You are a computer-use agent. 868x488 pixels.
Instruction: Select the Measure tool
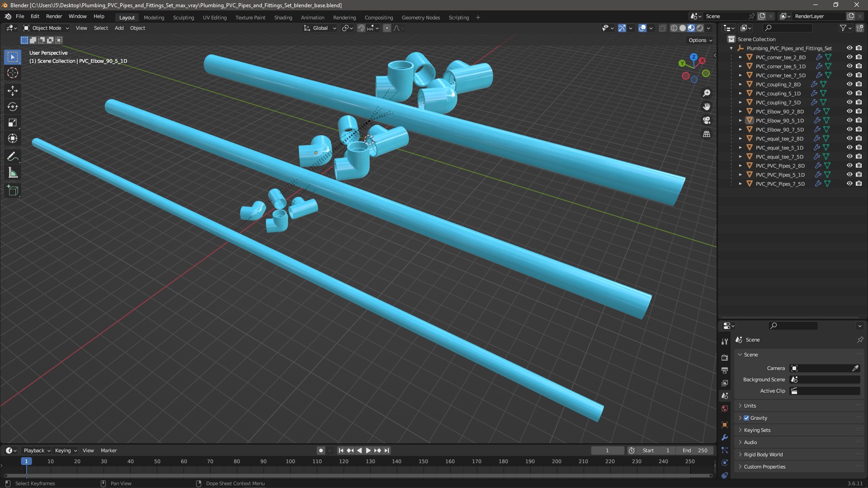point(13,173)
